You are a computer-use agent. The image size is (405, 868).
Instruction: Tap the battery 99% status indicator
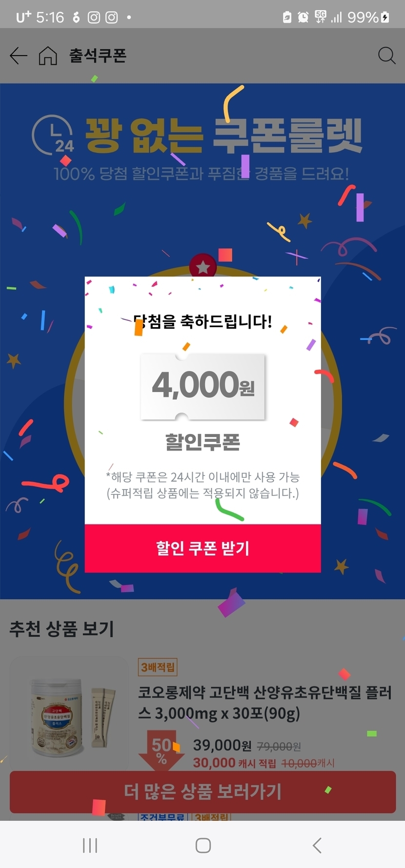[368, 18]
